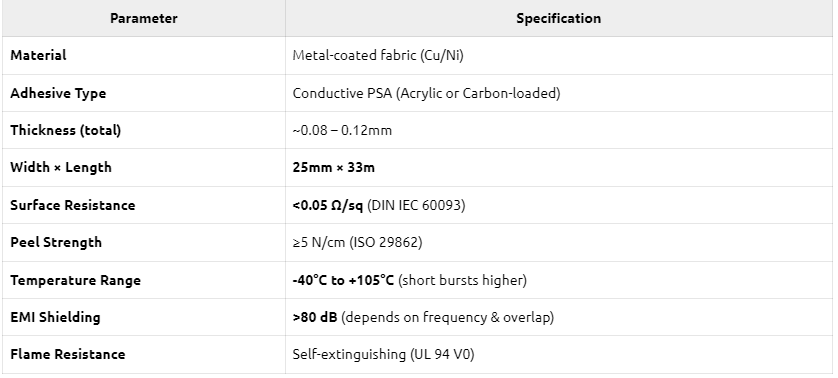Select the Temperature Range label

click(75, 280)
